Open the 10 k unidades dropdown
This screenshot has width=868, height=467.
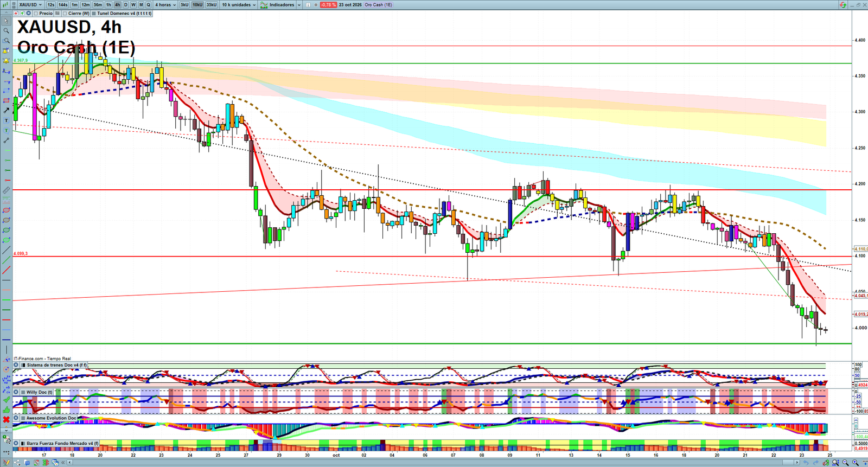pyautogui.click(x=239, y=5)
